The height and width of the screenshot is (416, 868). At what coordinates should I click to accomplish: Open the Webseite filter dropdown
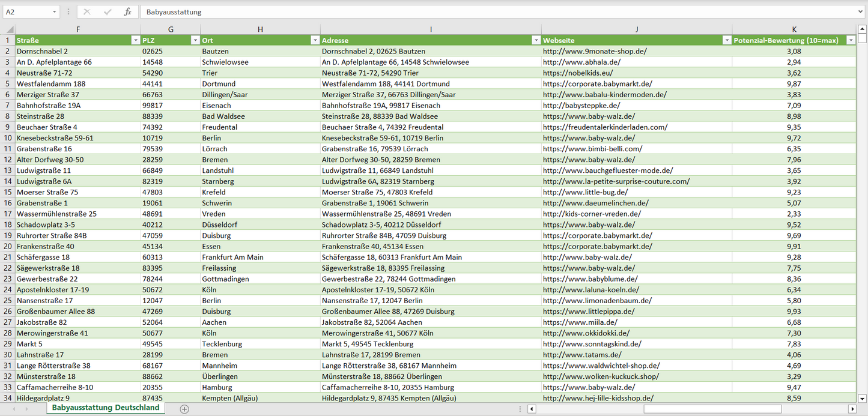coord(726,40)
